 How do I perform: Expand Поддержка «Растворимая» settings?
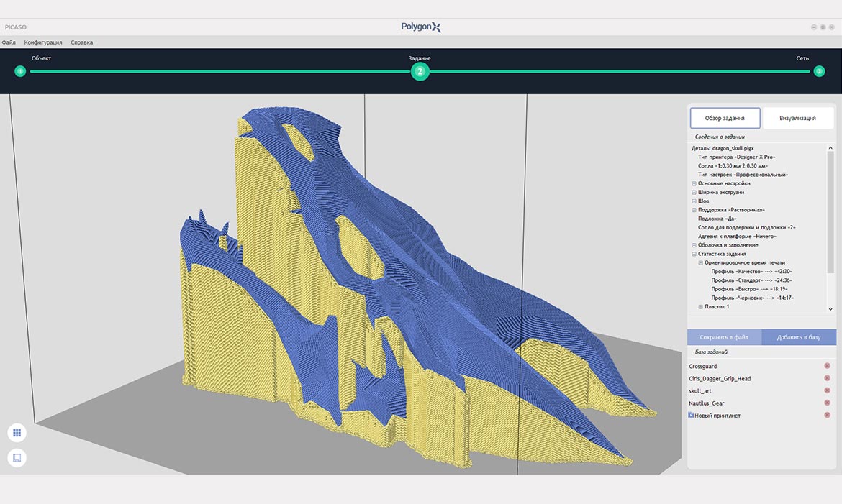point(694,210)
